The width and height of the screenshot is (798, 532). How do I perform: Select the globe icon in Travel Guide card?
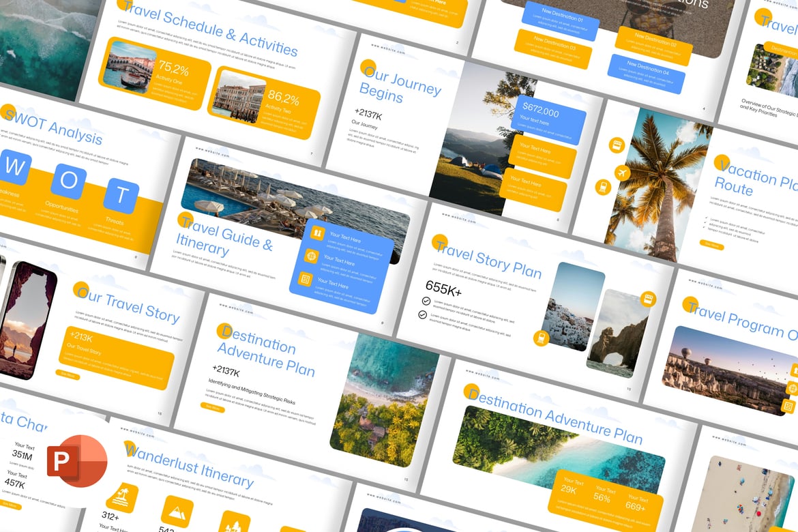click(312, 256)
